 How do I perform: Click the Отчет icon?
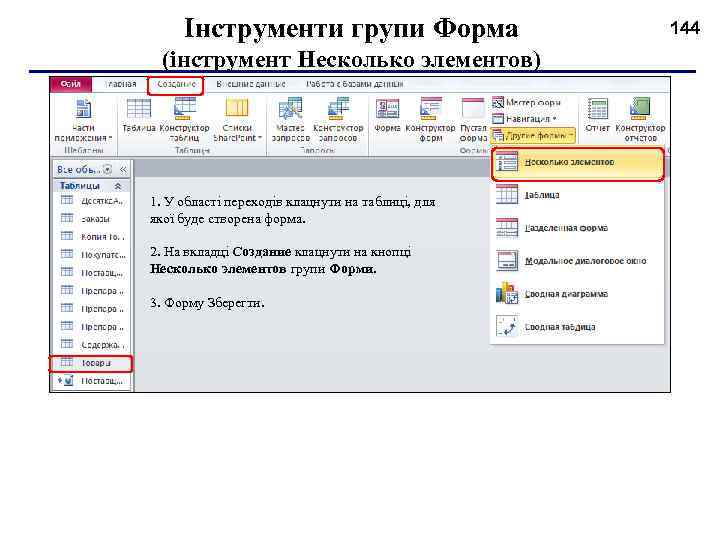coord(597,116)
